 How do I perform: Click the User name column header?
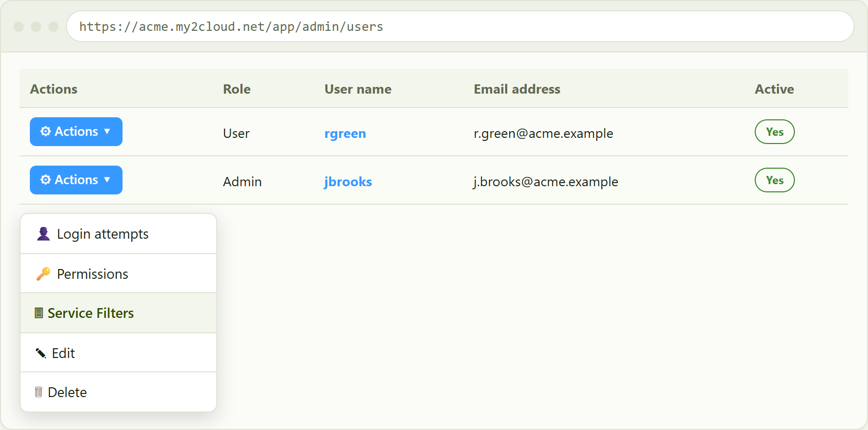[x=358, y=89]
